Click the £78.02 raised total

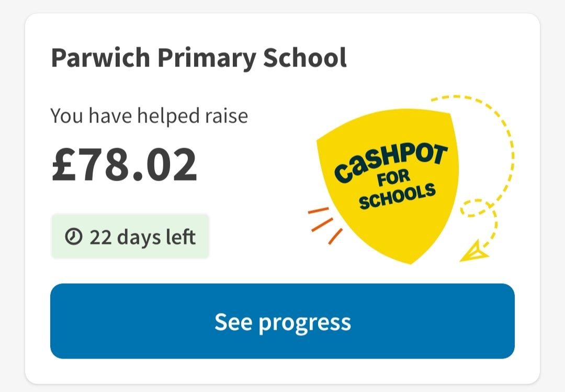125,164
